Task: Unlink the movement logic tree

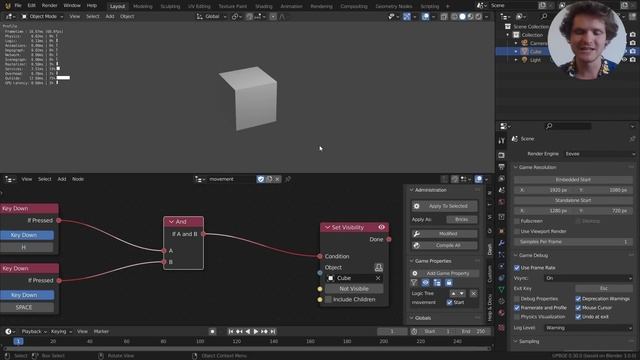Action: tap(277, 179)
